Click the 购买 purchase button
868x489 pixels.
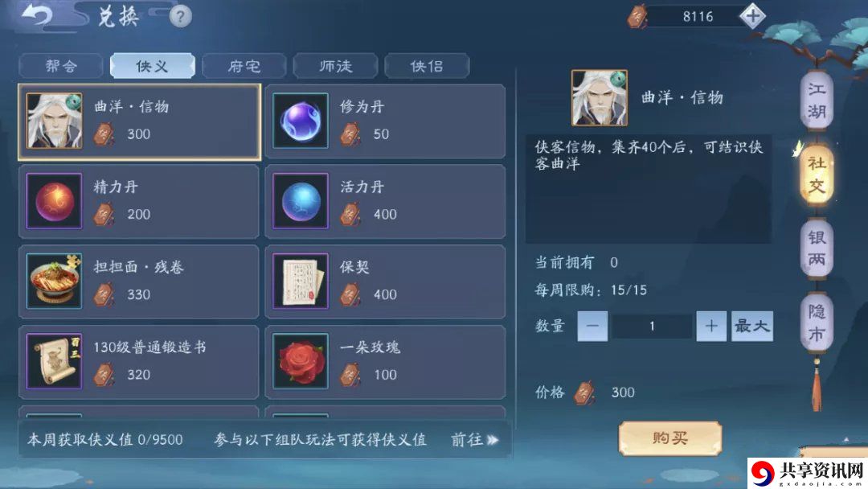[x=669, y=438]
